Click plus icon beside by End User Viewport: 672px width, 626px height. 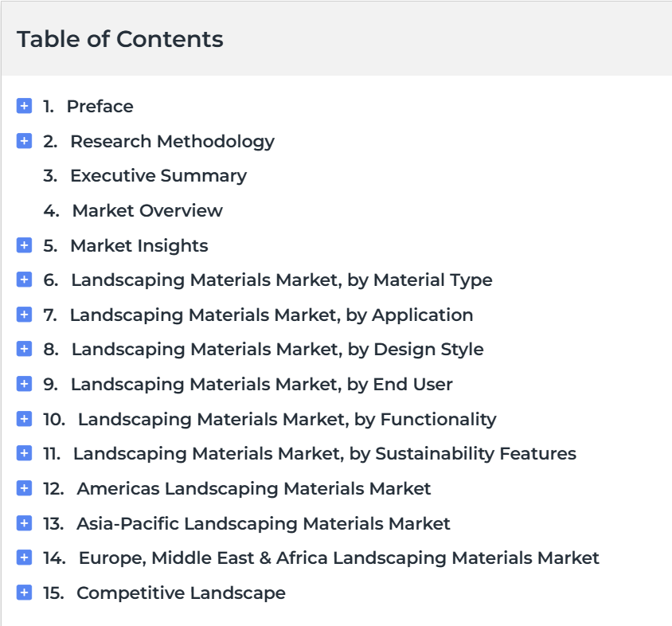24,384
